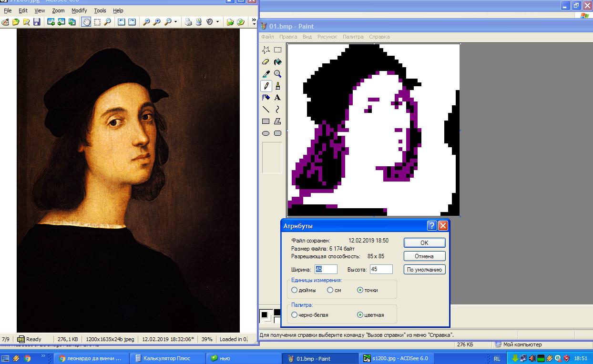The height and width of the screenshot is (364, 593).
Task: Open the Modify menu in ACDSee
Action: pos(79,10)
